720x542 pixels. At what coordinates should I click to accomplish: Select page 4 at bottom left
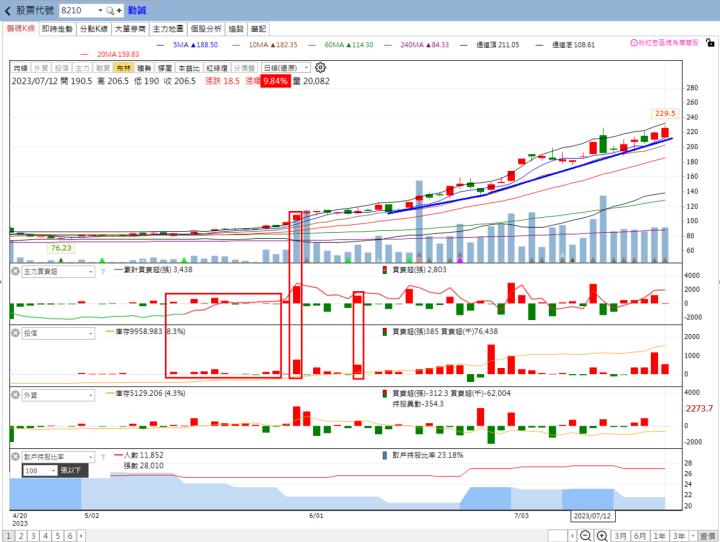coord(45,536)
